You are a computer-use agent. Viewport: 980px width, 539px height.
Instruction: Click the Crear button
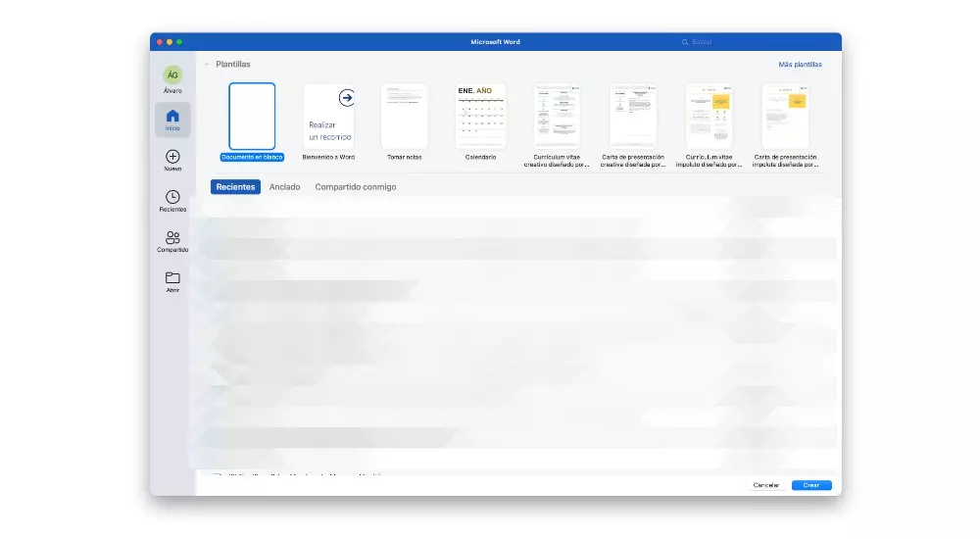pyautogui.click(x=811, y=485)
